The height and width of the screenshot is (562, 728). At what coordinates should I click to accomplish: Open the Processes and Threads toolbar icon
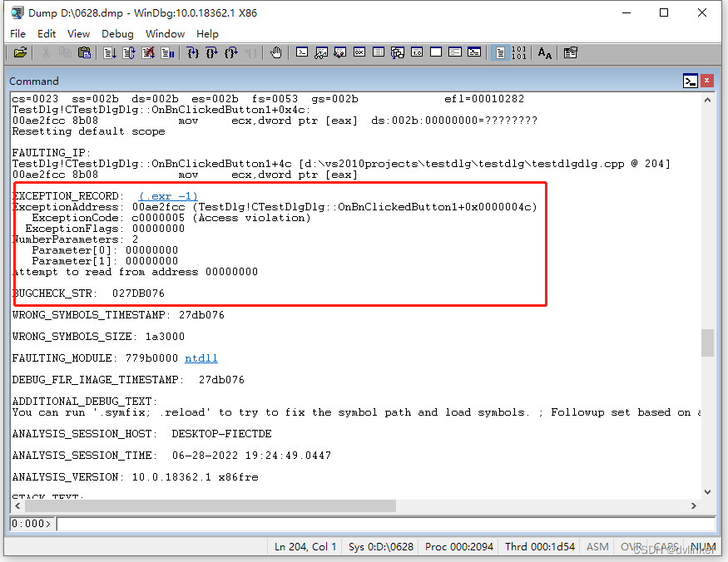[x=455, y=52]
